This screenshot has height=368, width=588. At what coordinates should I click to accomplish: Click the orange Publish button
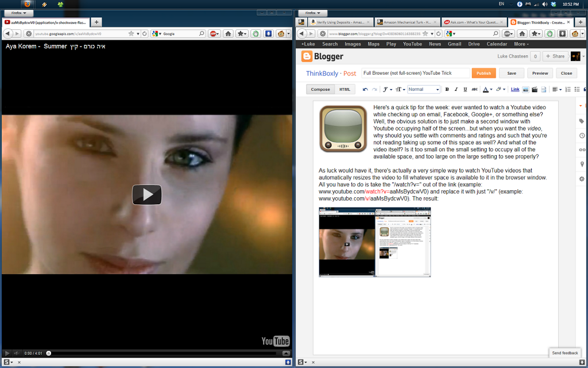483,73
